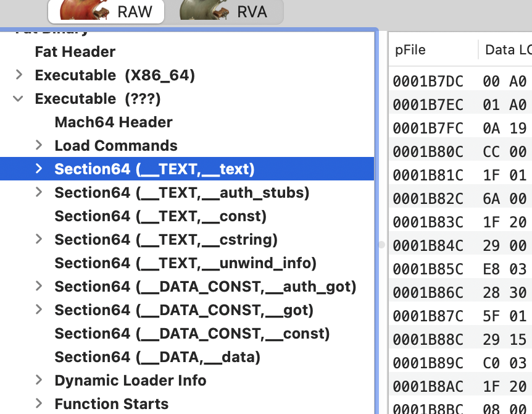Expand the Function Starts node

39,404
